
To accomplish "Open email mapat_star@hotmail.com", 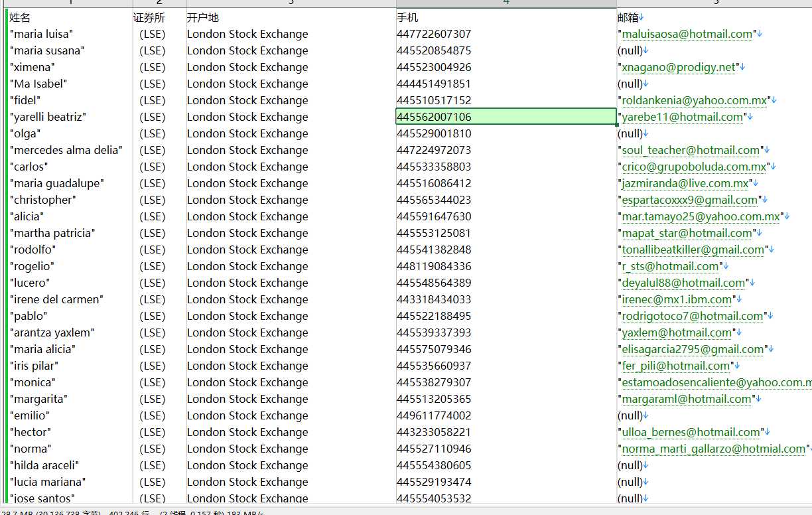I will (687, 233).
